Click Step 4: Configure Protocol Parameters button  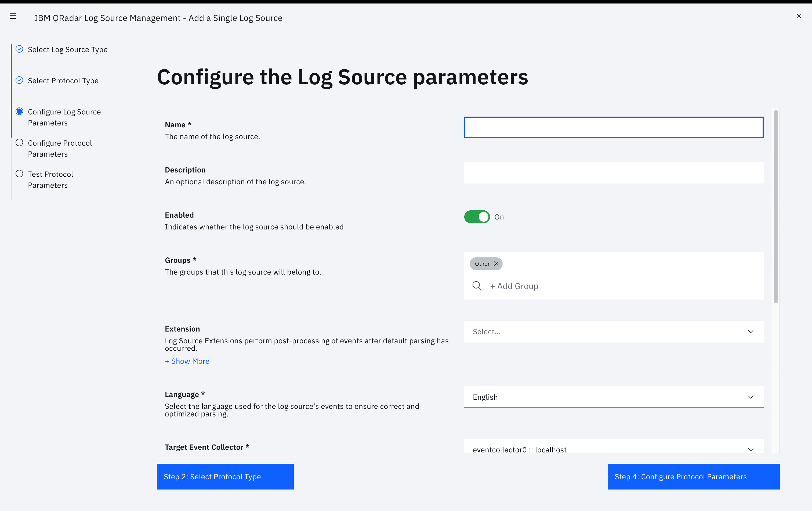click(x=693, y=476)
